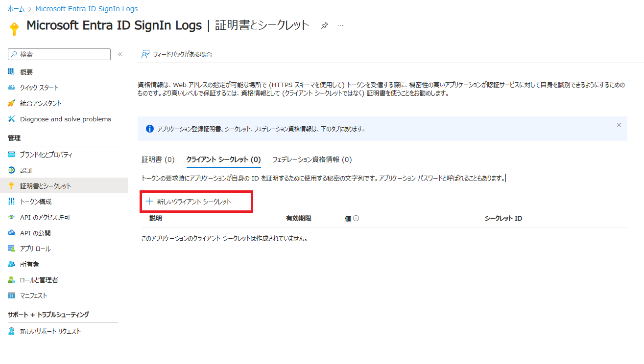Open クイック スタート menu item

point(39,88)
